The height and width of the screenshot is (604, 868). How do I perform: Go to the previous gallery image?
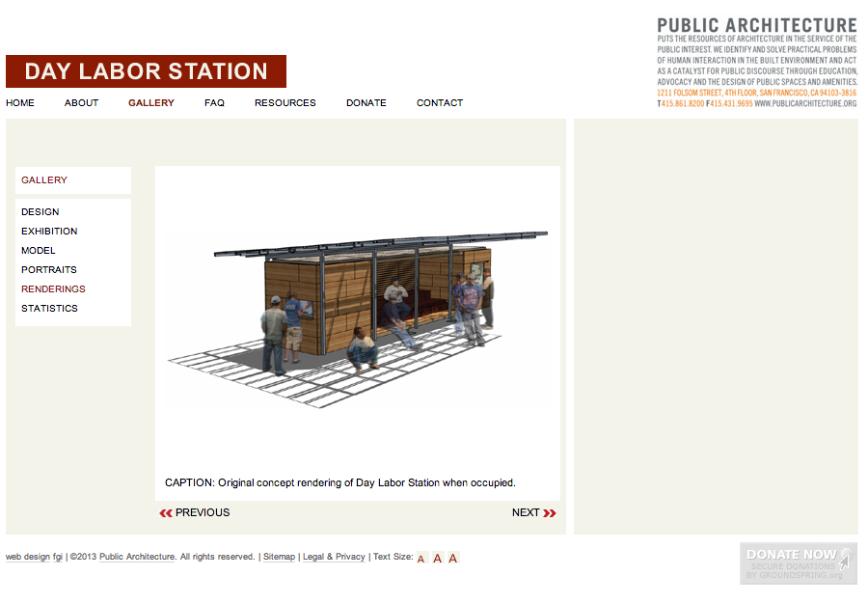(x=195, y=513)
